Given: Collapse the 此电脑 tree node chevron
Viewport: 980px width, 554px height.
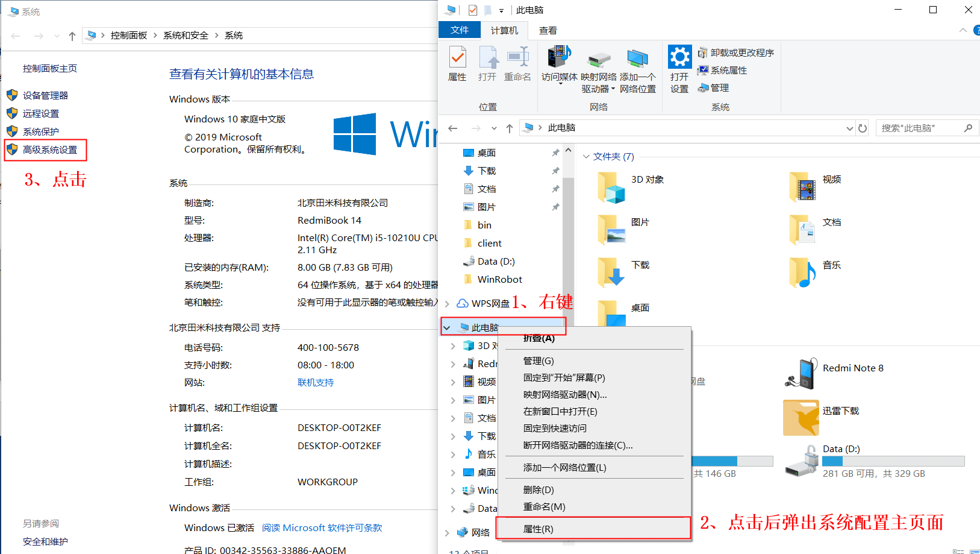Looking at the screenshot, I should pyautogui.click(x=447, y=328).
